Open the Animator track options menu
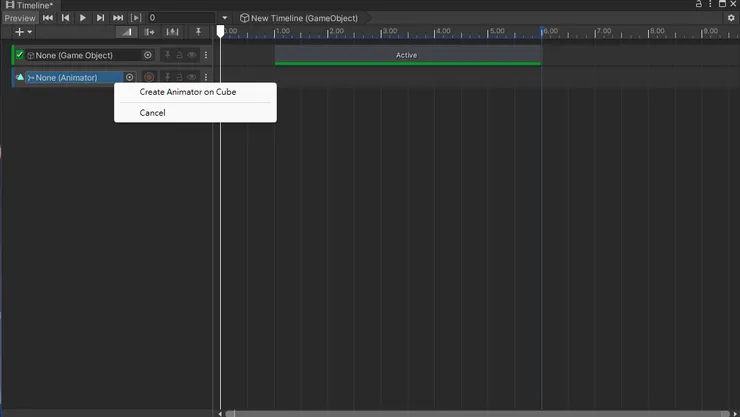 click(206, 77)
